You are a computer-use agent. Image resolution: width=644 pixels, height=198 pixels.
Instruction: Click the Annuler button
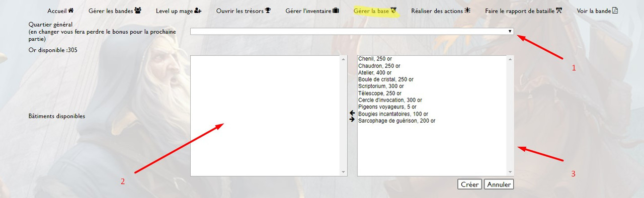pos(499,184)
